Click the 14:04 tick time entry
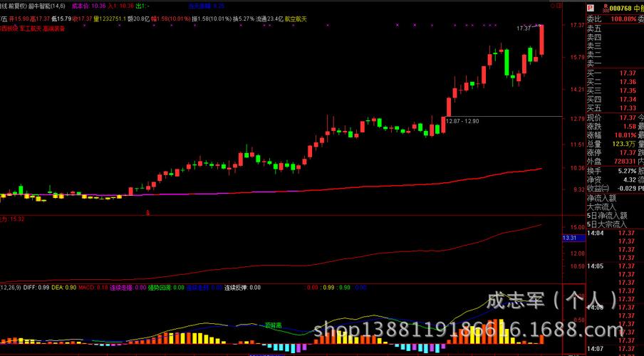 595,233
